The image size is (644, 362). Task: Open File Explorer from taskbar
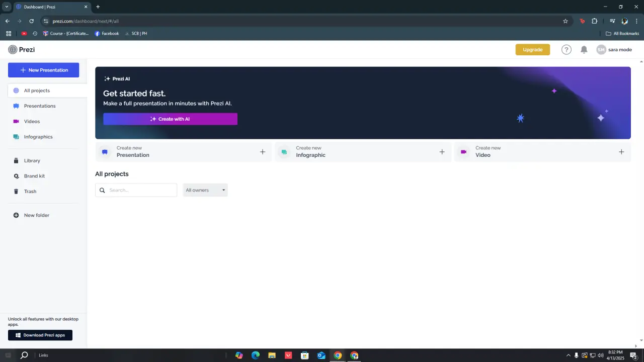pyautogui.click(x=272, y=355)
